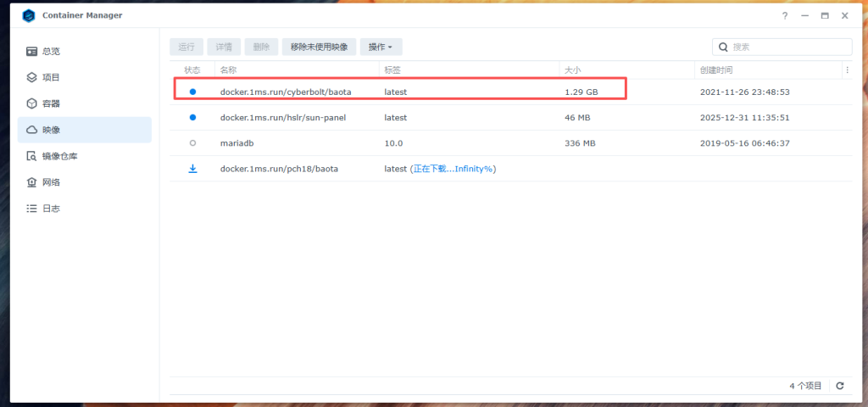The width and height of the screenshot is (868, 407).
Task: Click the 移除未使用映像 button
Action: (x=320, y=47)
